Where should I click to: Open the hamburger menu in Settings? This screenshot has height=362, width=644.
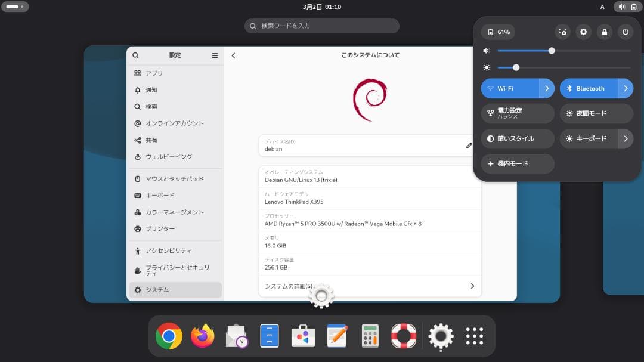[215, 55]
